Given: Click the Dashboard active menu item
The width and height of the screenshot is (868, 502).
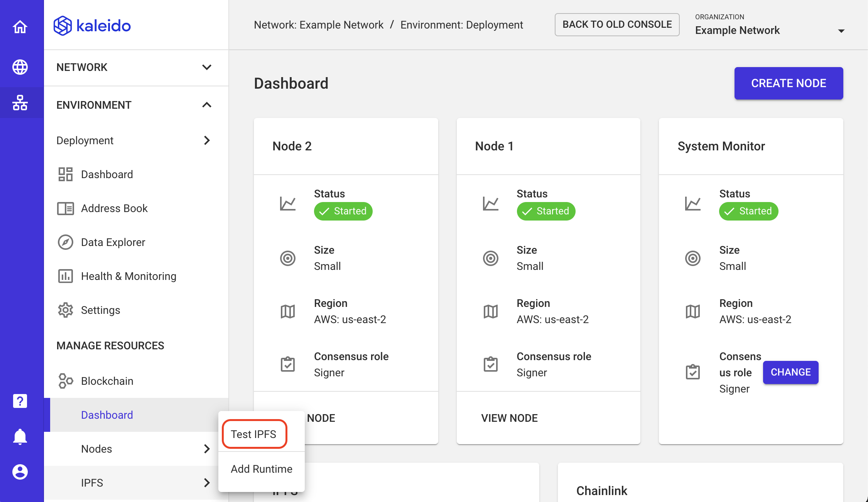Looking at the screenshot, I should [x=108, y=414].
